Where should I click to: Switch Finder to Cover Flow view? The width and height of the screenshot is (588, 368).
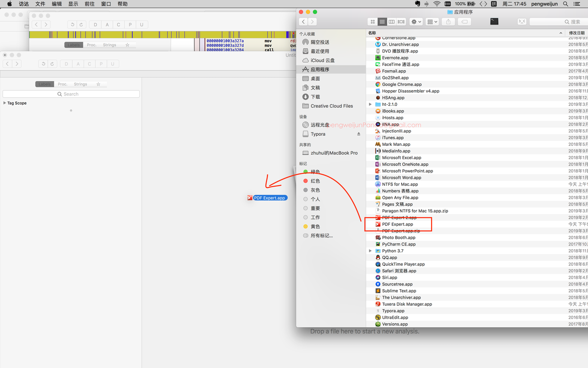point(401,22)
